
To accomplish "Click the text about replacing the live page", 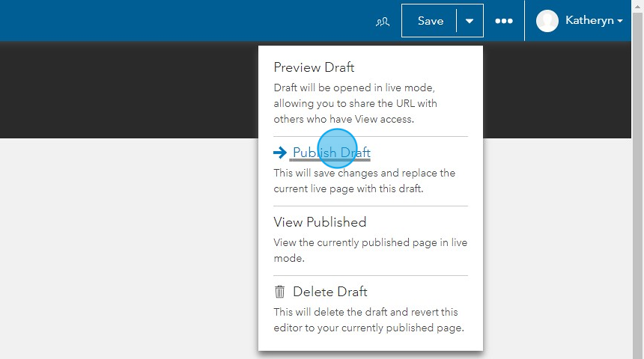I will (364, 181).
